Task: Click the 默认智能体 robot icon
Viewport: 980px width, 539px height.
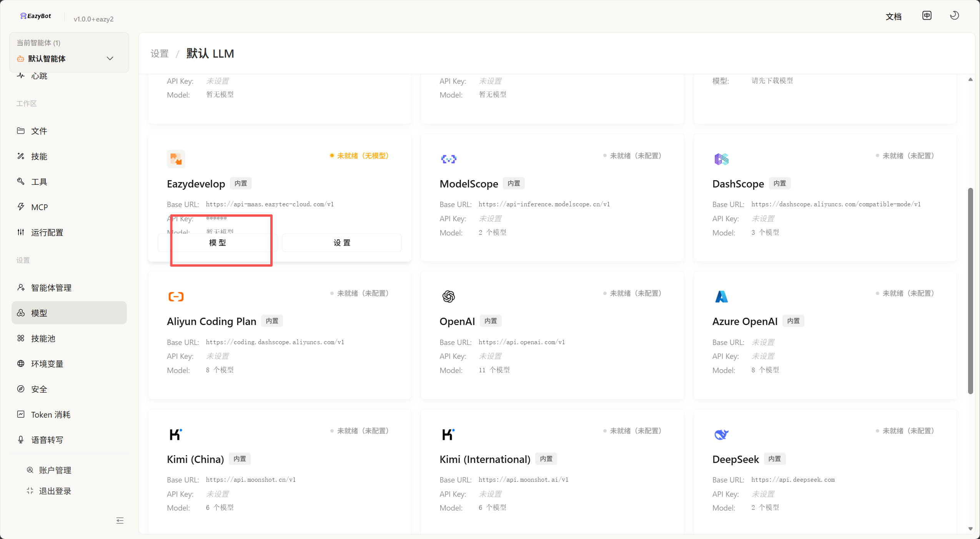Action: point(21,59)
